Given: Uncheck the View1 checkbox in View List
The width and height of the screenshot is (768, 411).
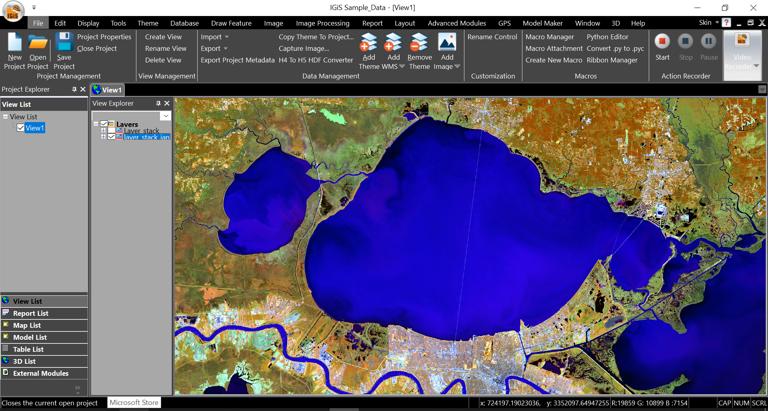Looking at the screenshot, I should coord(20,128).
